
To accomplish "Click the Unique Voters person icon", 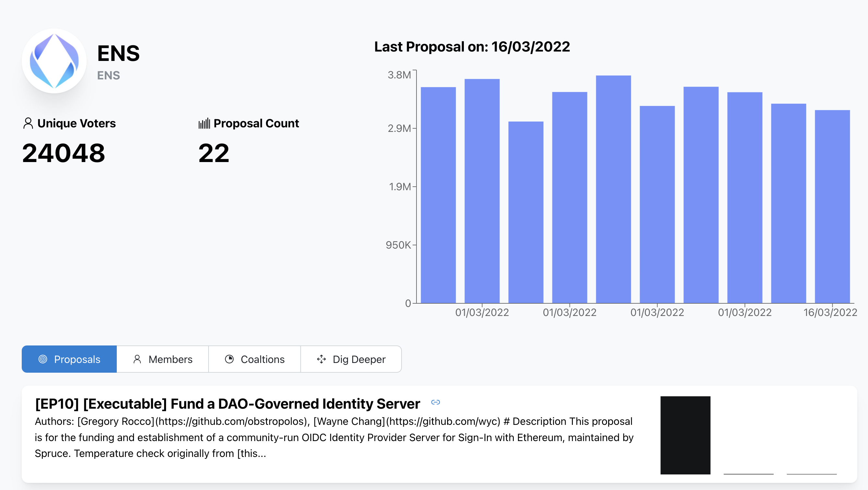I will 28,123.
